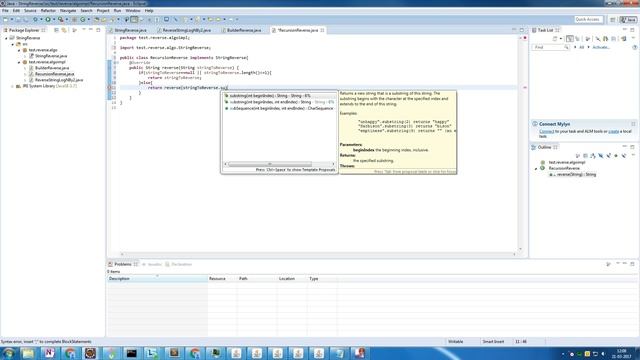Open the dropdown next to New button
640x360 pixels.
point(11,19)
